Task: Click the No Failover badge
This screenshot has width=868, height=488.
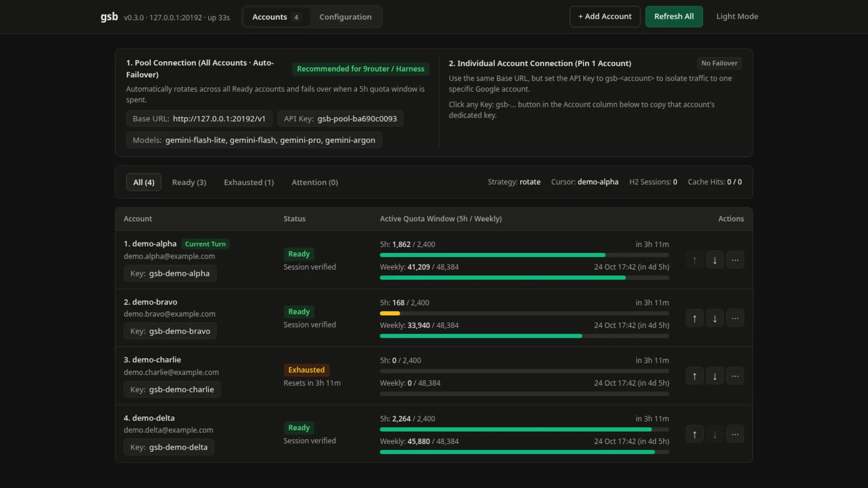Action: pos(719,63)
